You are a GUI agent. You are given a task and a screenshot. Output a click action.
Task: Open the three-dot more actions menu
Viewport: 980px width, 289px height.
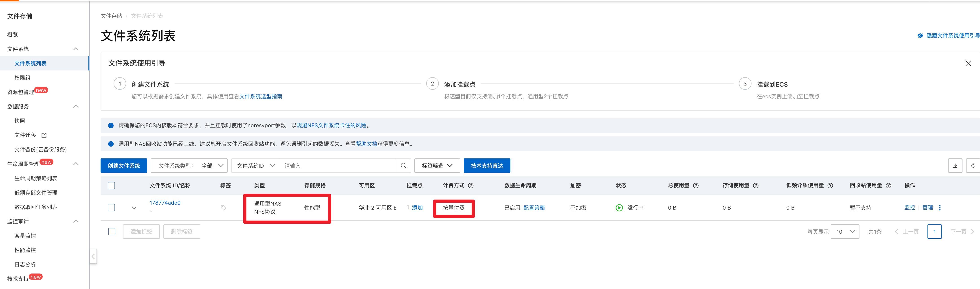point(940,208)
